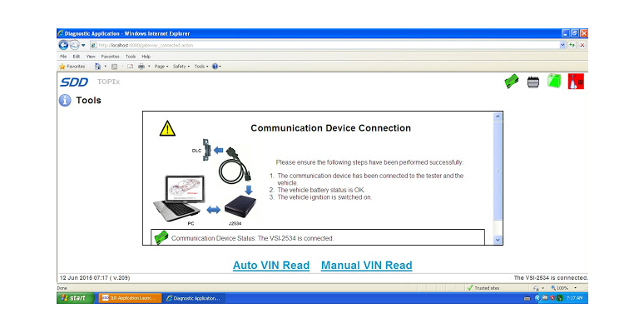This screenshot has width=644, height=333.
Task: Click the blue Help question mark icon
Action: coord(215,67)
